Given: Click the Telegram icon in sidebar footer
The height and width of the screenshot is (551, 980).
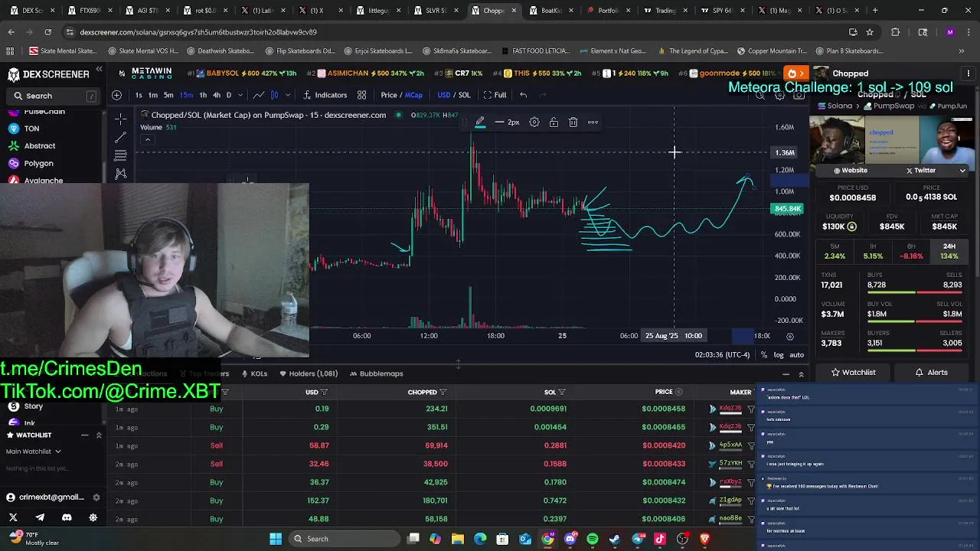Looking at the screenshot, I should click(40, 517).
